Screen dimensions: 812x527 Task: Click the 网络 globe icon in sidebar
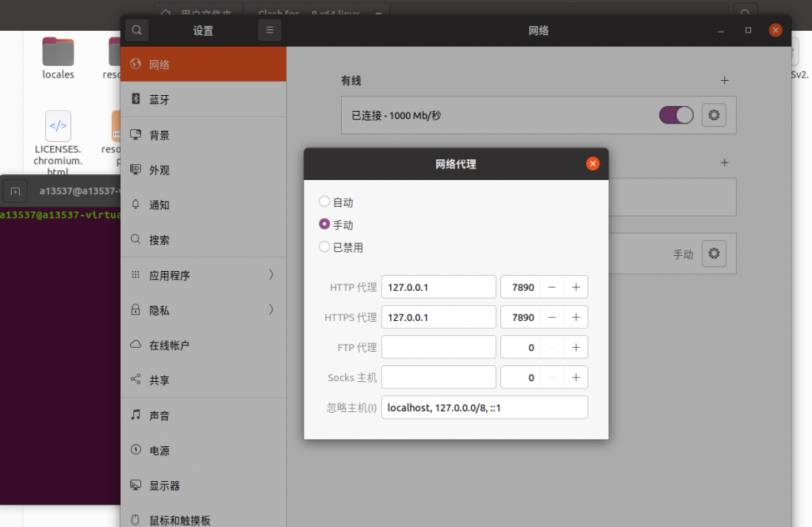coord(136,63)
